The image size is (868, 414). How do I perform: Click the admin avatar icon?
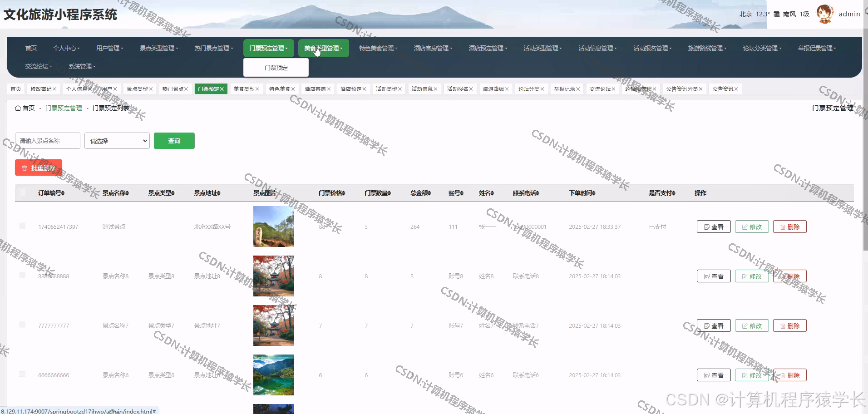coord(825,14)
